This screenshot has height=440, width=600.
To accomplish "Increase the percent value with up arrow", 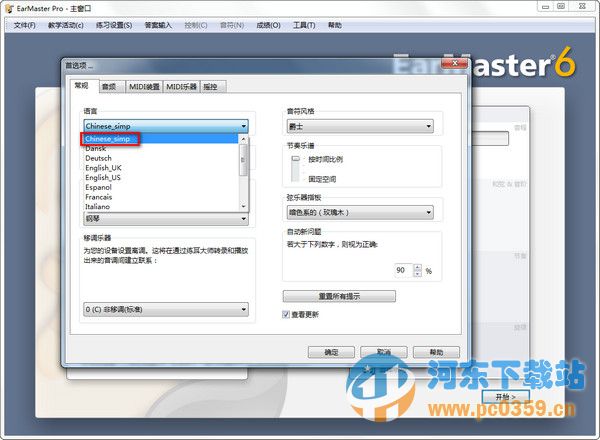I will pos(417,267).
